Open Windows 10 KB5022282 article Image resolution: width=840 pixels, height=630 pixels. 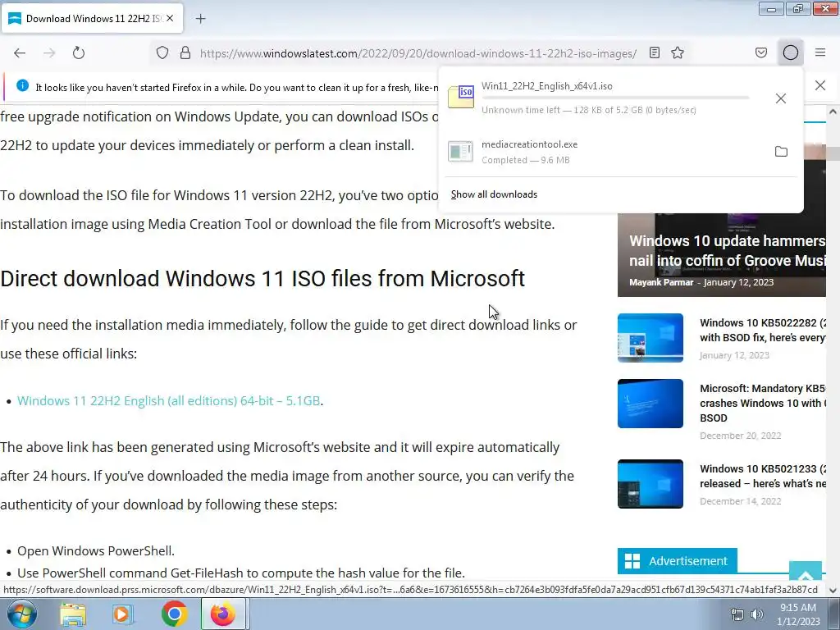(763, 330)
